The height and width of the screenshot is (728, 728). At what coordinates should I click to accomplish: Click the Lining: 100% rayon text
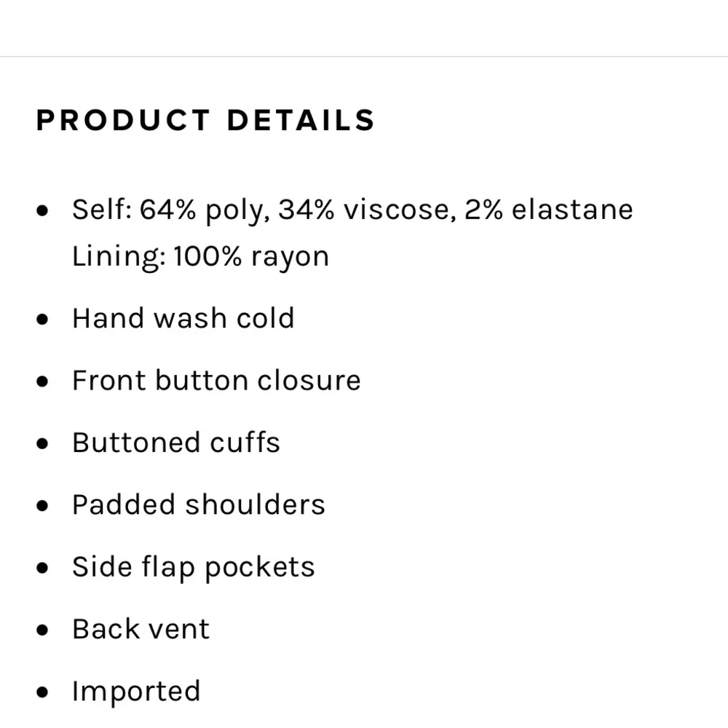coord(200,256)
